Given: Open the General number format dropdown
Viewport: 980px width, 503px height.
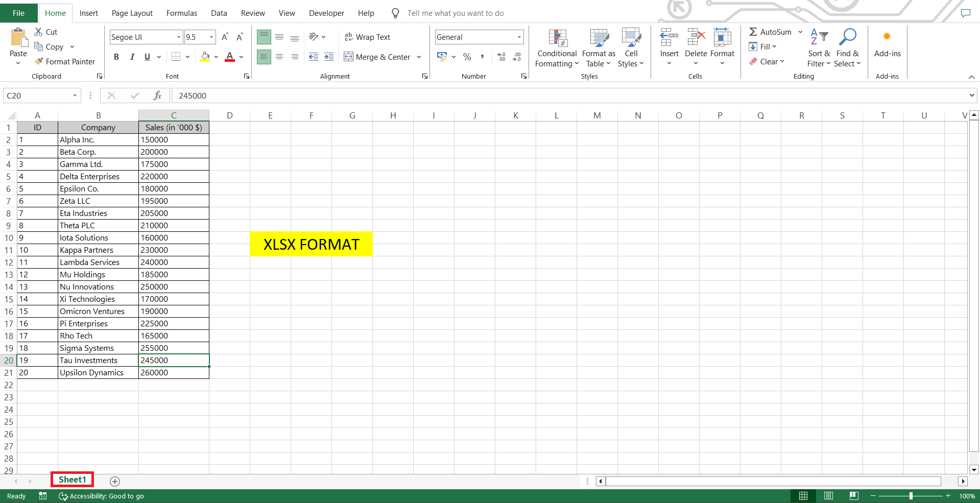Looking at the screenshot, I should click(519, 37).
